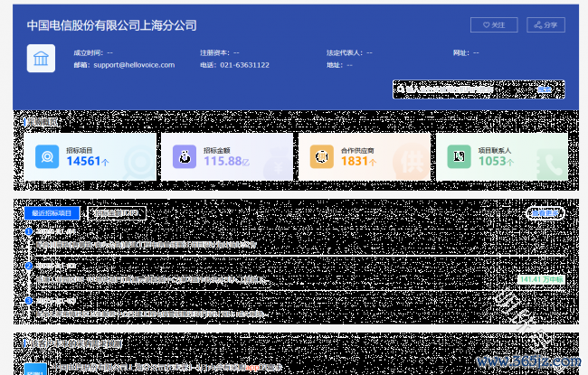Click the timeline marker numbered 1
This screenshot has height=375, width=588.
coord(29,231)
